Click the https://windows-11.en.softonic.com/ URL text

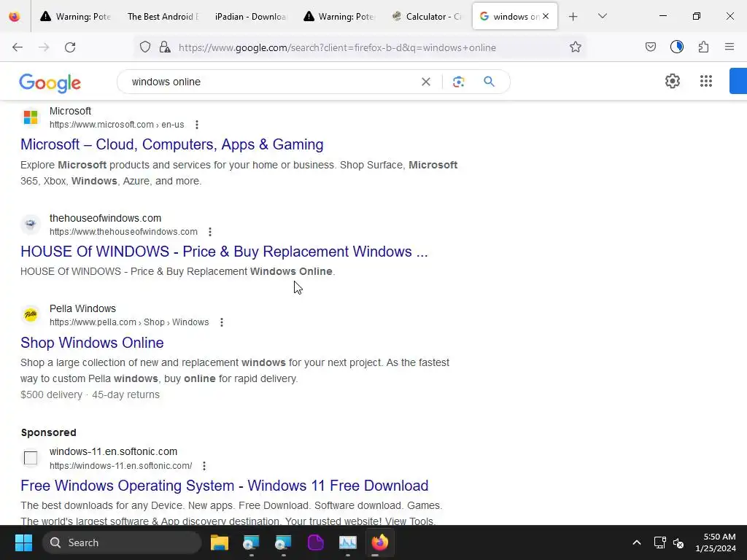coord(120,466)
